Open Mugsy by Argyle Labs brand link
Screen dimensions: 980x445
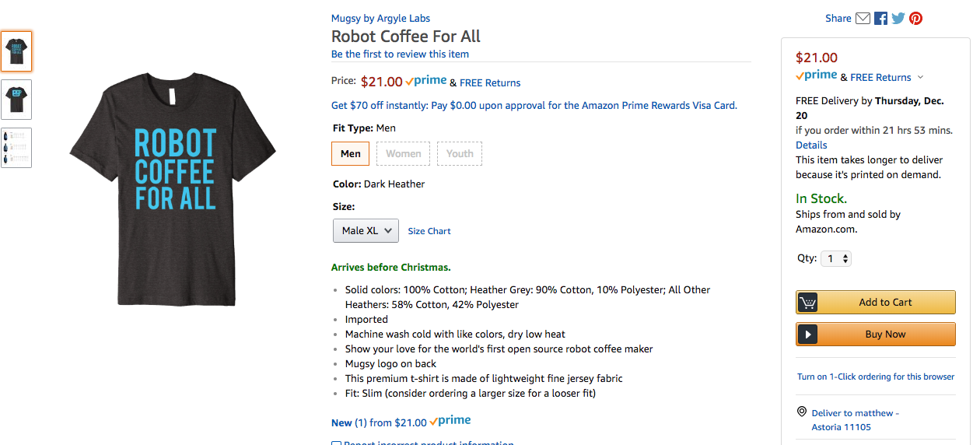[x=380, y=18]
